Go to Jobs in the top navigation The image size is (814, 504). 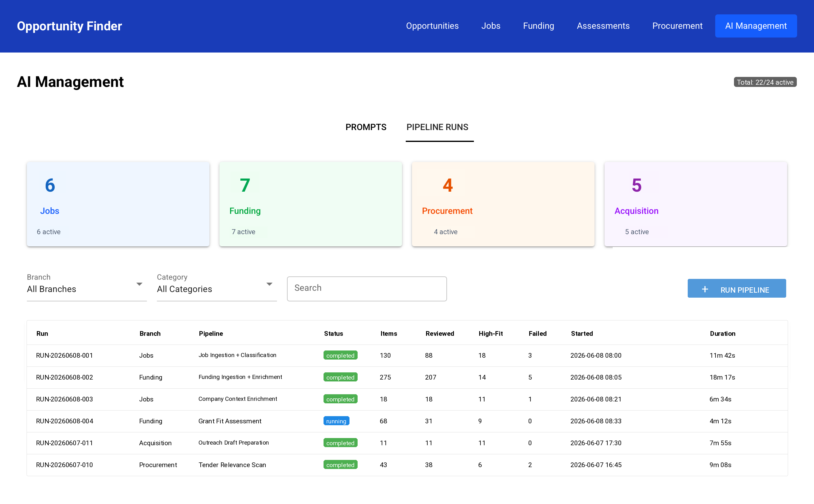(490, 26)
